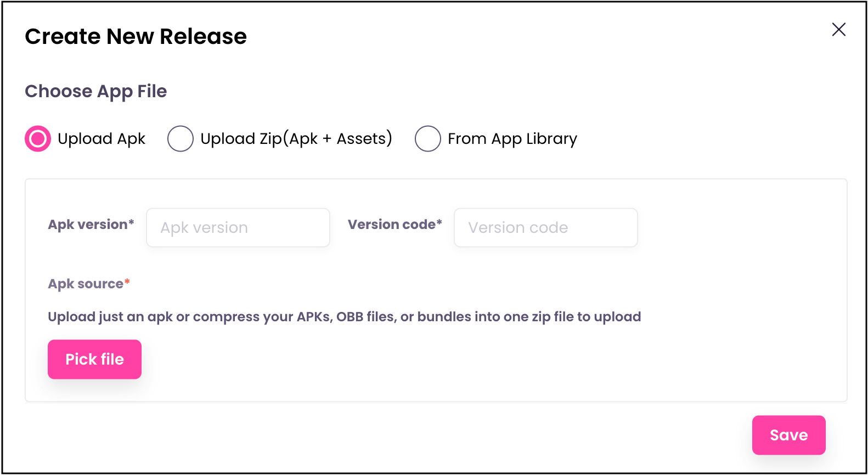Confirm the release by clicking Save
The width and height of the screenshot is (868, 475).
coord(788,435)
